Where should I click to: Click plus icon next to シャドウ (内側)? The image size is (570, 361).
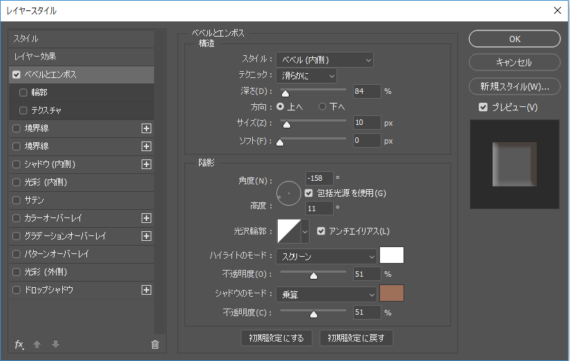[x=146, y=164]
